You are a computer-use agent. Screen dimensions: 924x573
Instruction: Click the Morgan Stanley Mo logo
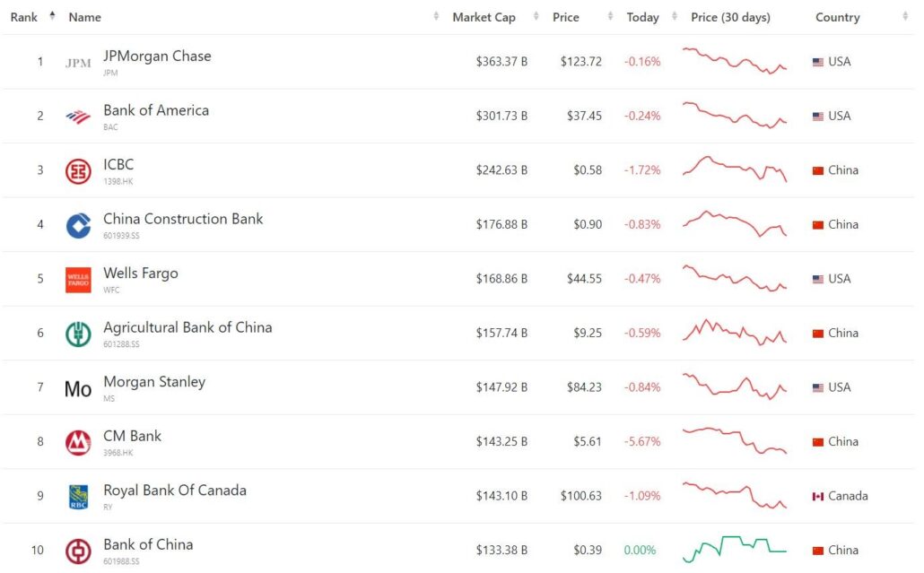tap(77, 387)
